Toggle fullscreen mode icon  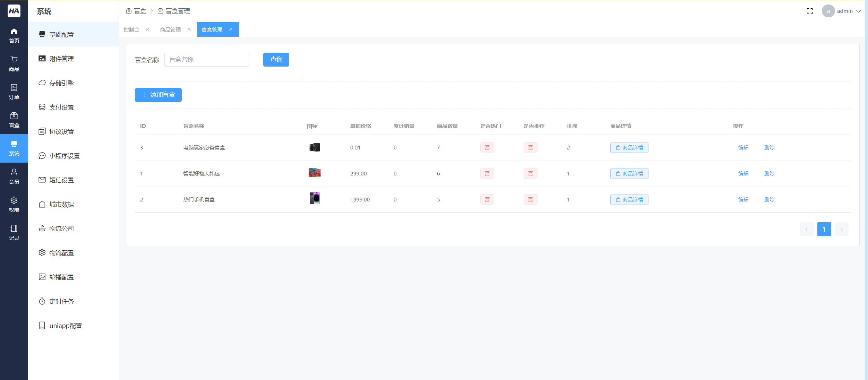809,11
